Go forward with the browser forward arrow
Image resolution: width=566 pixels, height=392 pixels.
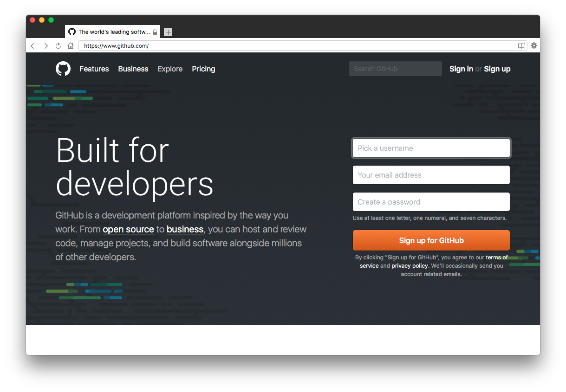46,45
